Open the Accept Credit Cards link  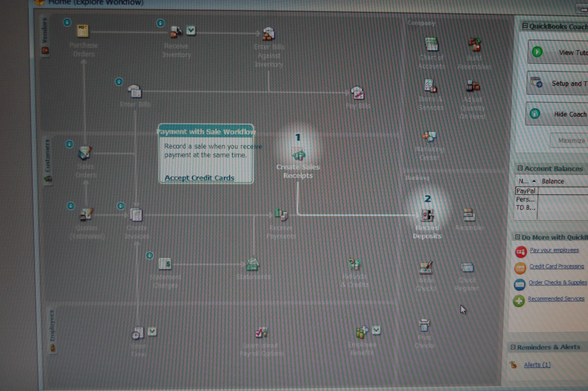[x=199, y=178]
